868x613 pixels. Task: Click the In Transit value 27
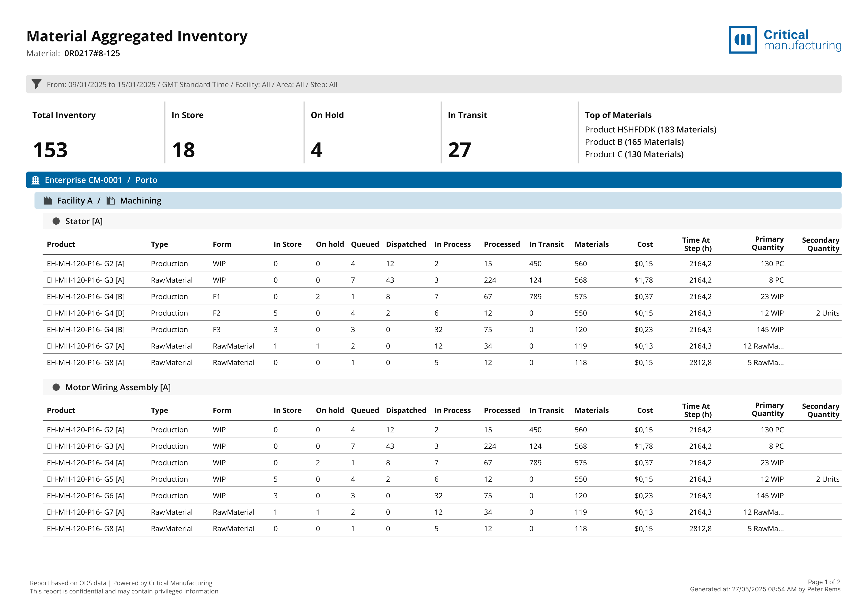pos(459,150)
